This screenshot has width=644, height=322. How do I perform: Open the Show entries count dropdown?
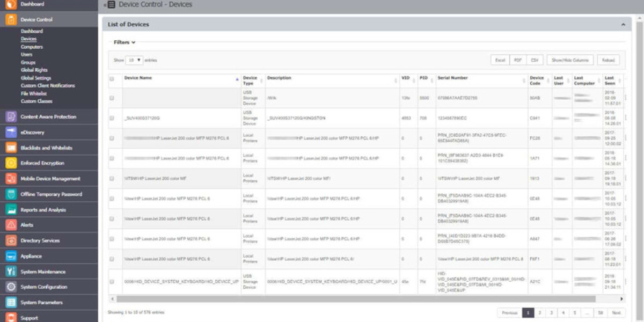tap(134, 60)
